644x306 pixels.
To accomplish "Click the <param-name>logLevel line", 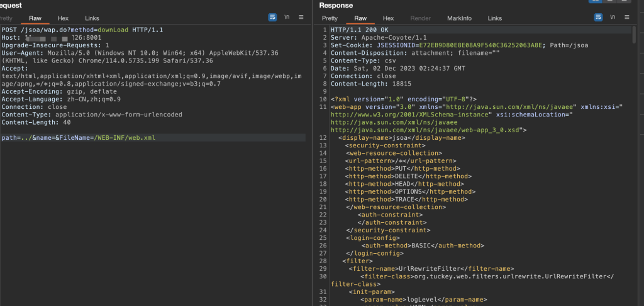I will (x=423, y=300).
